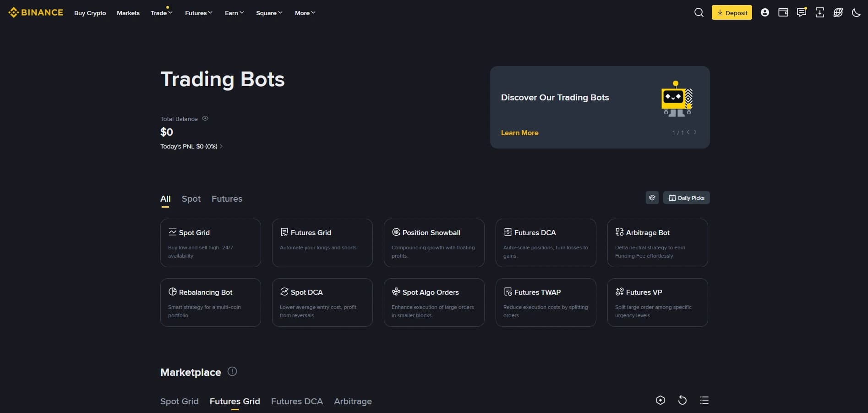Viewport: 868px width, 413px height.
Task: Toggle dark mode moon icon
Action: pos(856,12)
